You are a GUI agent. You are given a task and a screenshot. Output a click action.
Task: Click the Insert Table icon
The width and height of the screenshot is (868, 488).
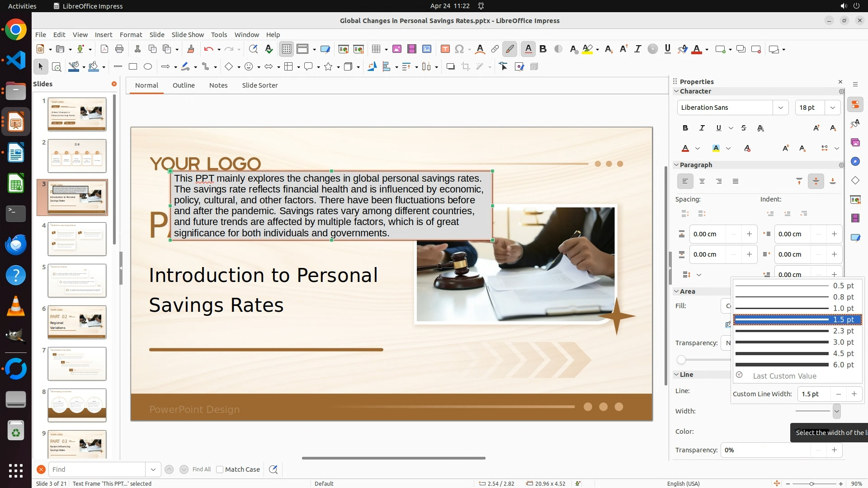click(x=376, y=49)
